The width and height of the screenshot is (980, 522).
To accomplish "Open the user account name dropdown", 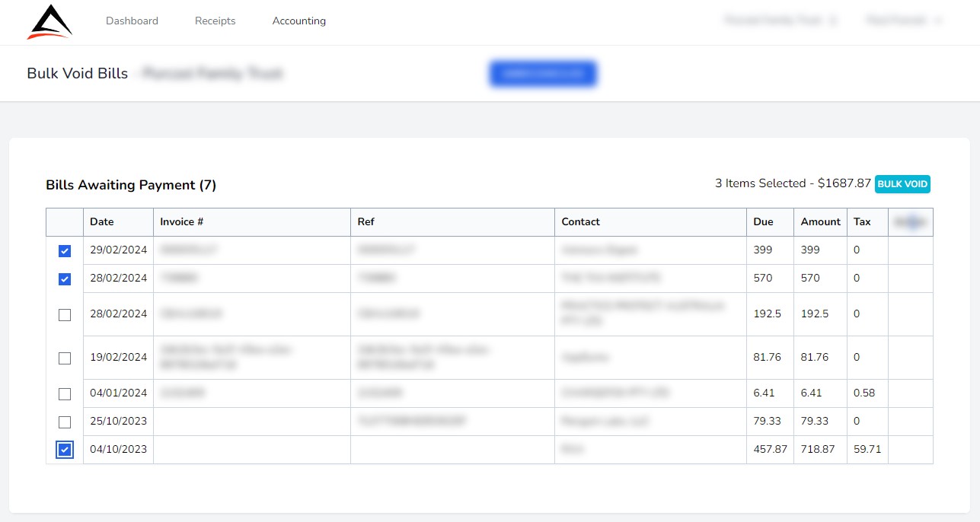I will click(903, 21).
